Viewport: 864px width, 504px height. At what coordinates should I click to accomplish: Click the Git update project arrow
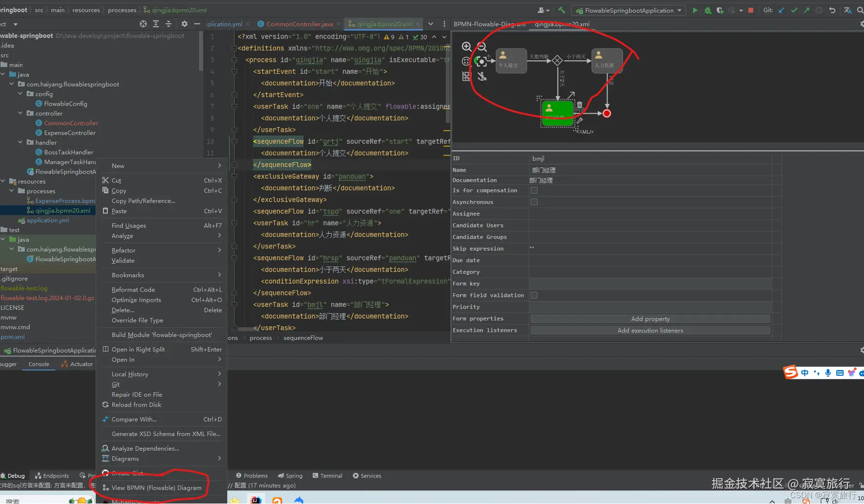[x=781, y=10]
